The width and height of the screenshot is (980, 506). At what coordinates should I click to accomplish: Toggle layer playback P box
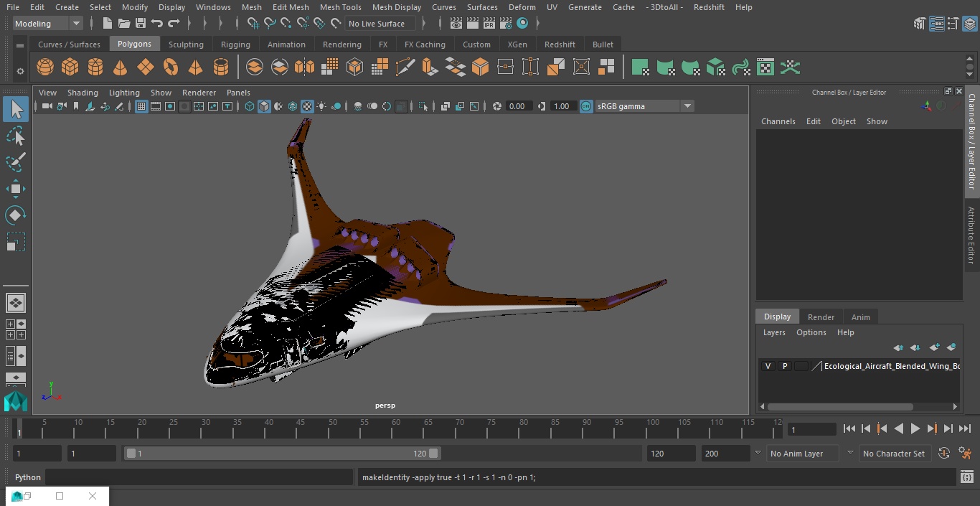click(x=784, y=366)
